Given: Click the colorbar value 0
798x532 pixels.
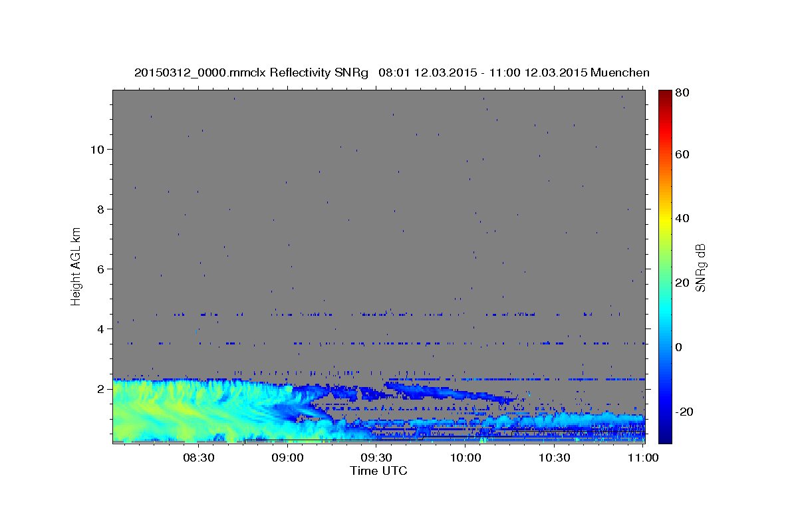Looking at the screenshot, I should click(x=680, y=347).
